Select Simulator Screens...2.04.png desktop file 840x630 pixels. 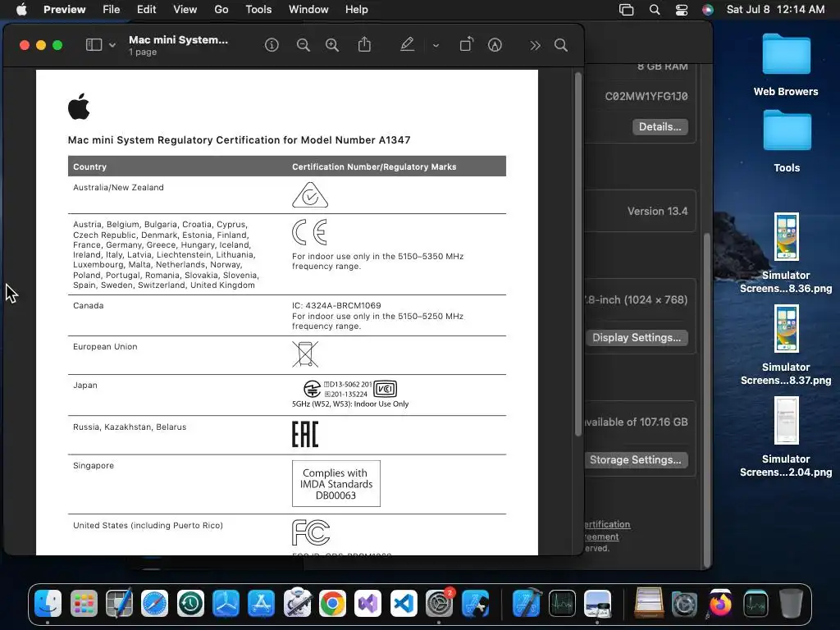[x=786, y=437]
